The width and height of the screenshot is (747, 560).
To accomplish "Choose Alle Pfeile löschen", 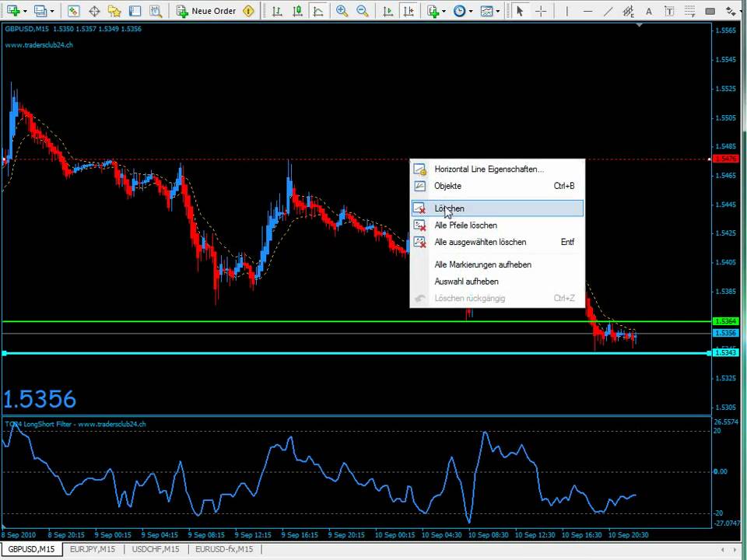I will point(497,226).
